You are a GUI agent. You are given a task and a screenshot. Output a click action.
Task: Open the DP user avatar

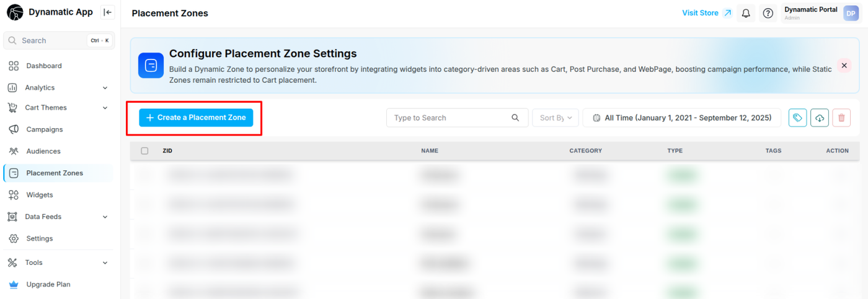(x=851, y=13)
